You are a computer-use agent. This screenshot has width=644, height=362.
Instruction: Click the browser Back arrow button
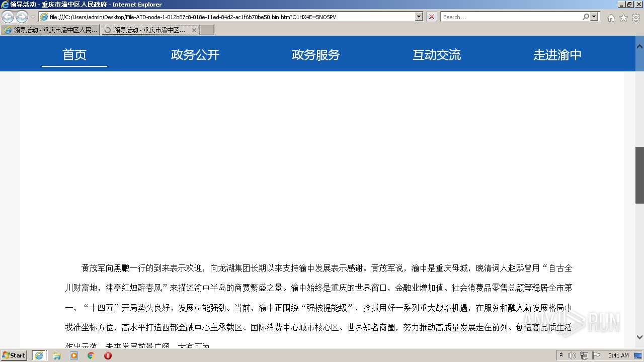click(8, 17)
